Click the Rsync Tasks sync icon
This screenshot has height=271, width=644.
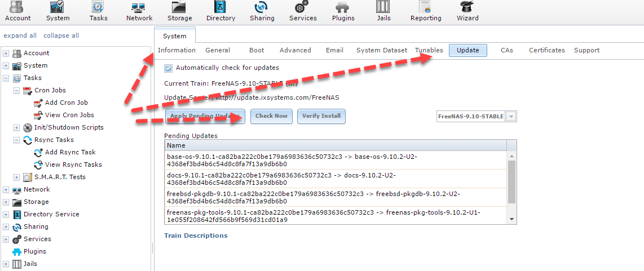[28, 140]
